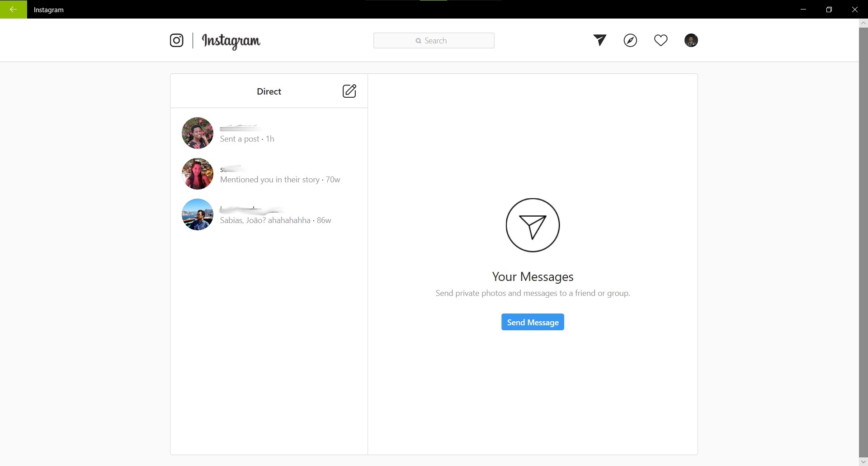Restore down the Instagram window
This screenshot has height=466, width=868.
point(829,9)
